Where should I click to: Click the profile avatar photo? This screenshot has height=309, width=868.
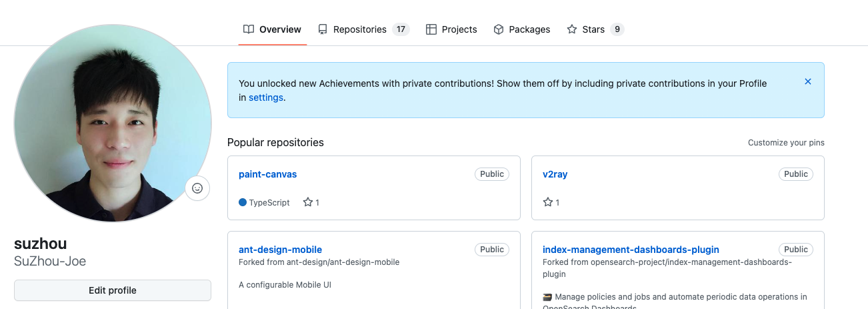(113, 123)
